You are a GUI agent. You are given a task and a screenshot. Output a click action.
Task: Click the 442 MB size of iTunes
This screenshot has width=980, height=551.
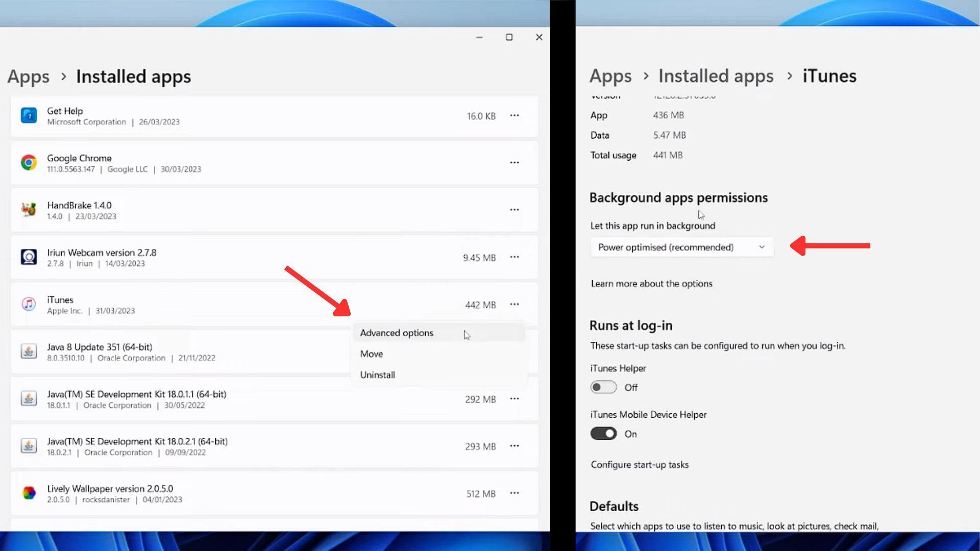480,305
